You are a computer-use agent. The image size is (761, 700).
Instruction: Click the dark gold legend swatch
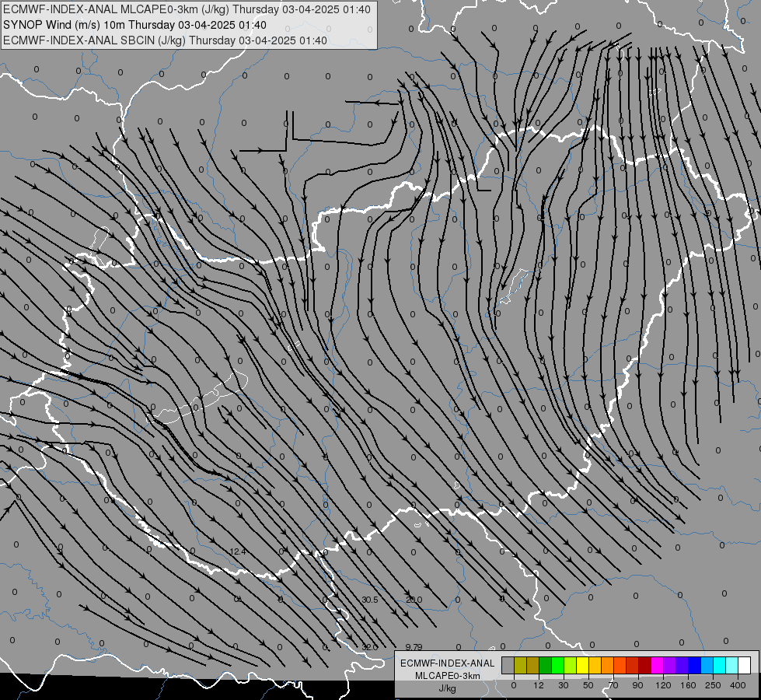(532, 665)
